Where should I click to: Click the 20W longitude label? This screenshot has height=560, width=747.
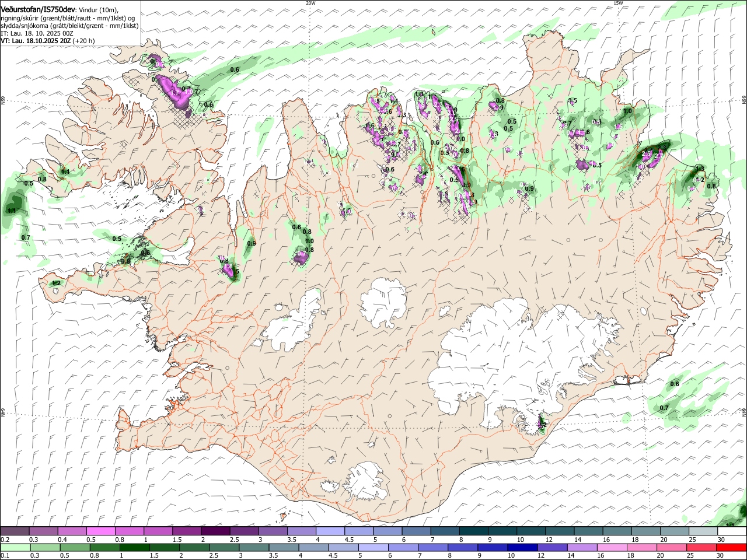[x=310, y=3]
